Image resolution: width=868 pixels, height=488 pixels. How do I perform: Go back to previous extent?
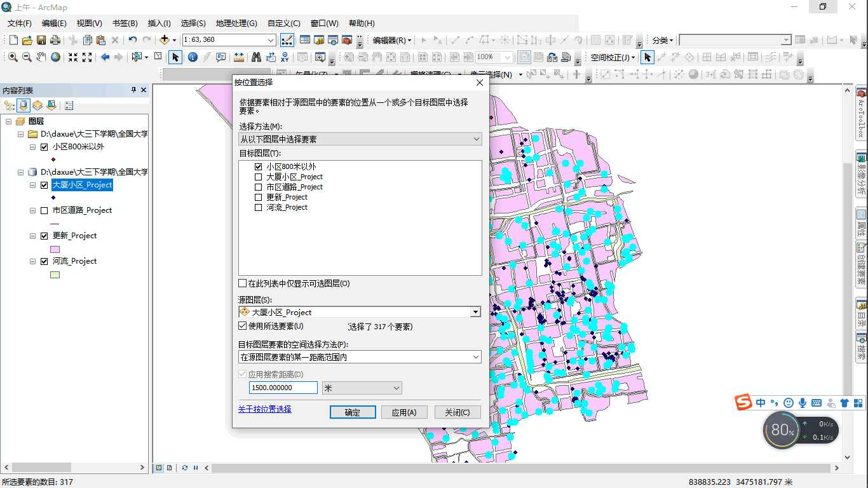click(105, 57)
